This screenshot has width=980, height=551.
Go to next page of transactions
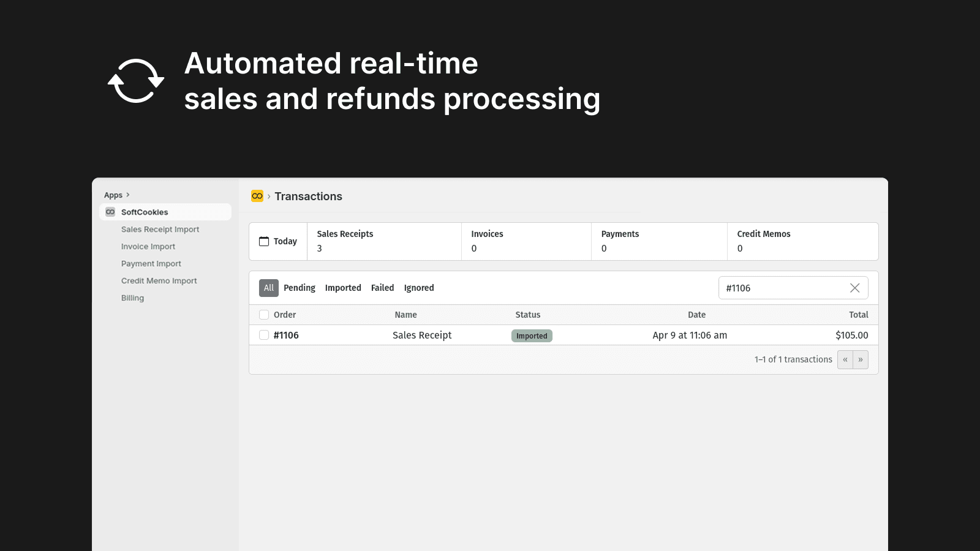(x=861, y=359)
